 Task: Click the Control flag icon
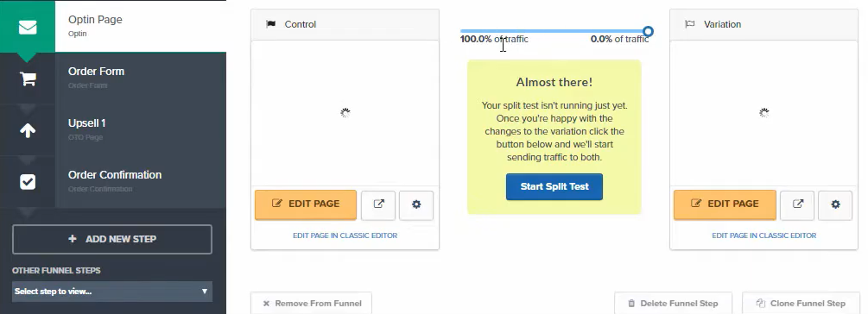coord(270,24)
